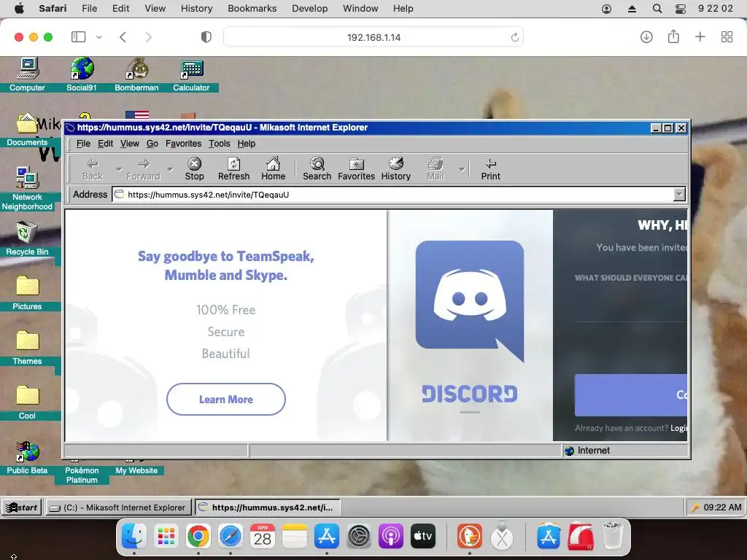Click the Back toolbar button
This screenshot has height=560, width=747.
93,169
